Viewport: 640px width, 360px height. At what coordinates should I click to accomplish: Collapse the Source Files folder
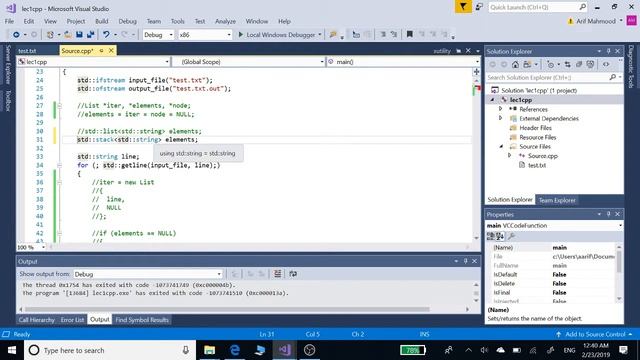click(501, 146)
